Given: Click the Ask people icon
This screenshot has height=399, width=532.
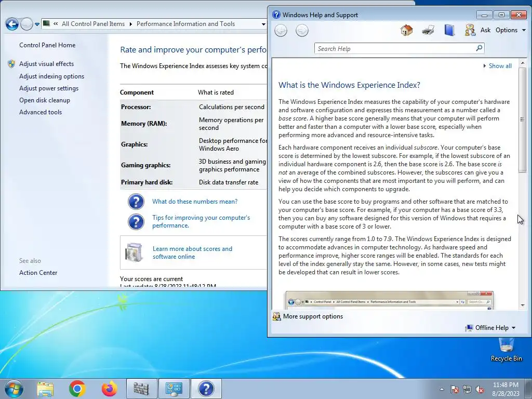Looking at the screenshot, I should (x=470, y=30).
